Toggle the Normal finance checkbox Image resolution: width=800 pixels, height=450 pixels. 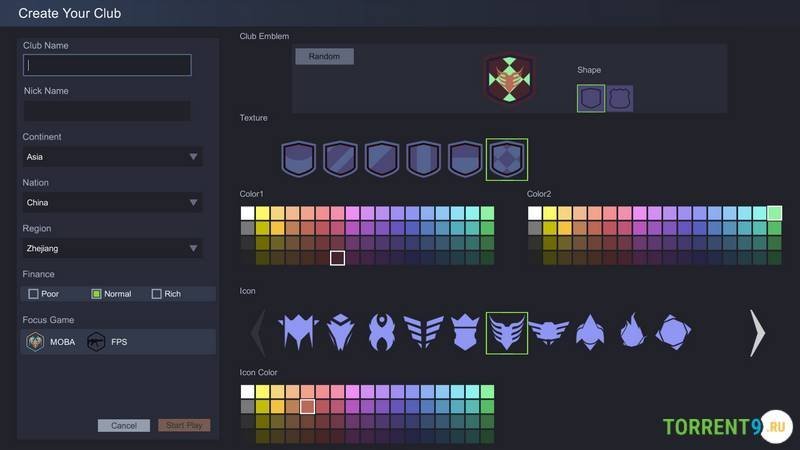pyautogui.click(x=97, y=294)
